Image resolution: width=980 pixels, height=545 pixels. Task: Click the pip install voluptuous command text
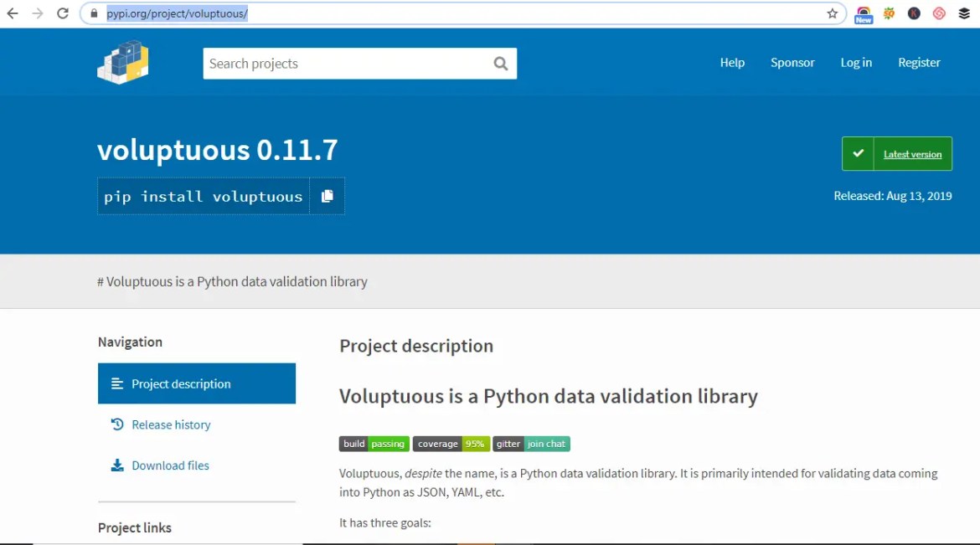coord(204,196)
